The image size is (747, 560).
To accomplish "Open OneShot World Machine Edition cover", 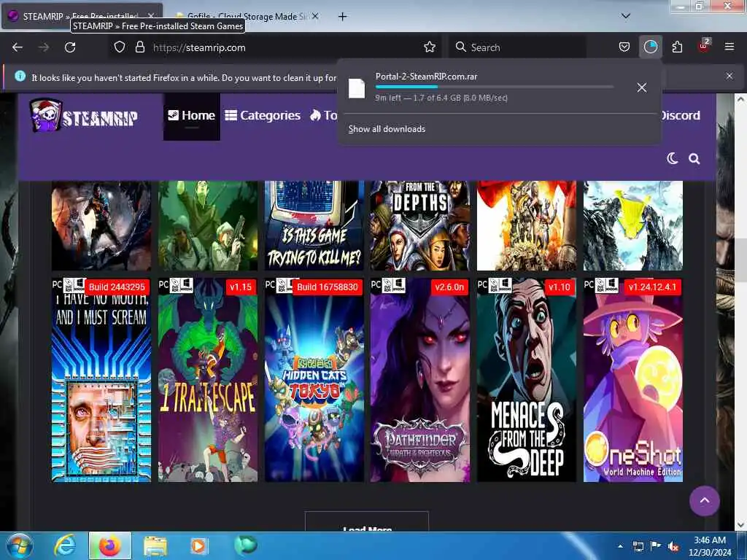I will (633, 381).
